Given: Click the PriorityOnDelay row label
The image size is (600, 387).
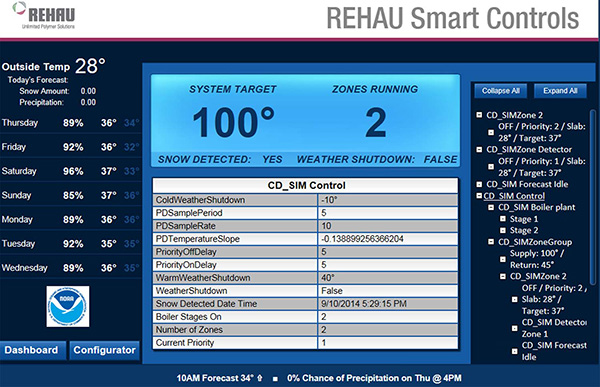Looking at the screenshot, I should point(186,265).
